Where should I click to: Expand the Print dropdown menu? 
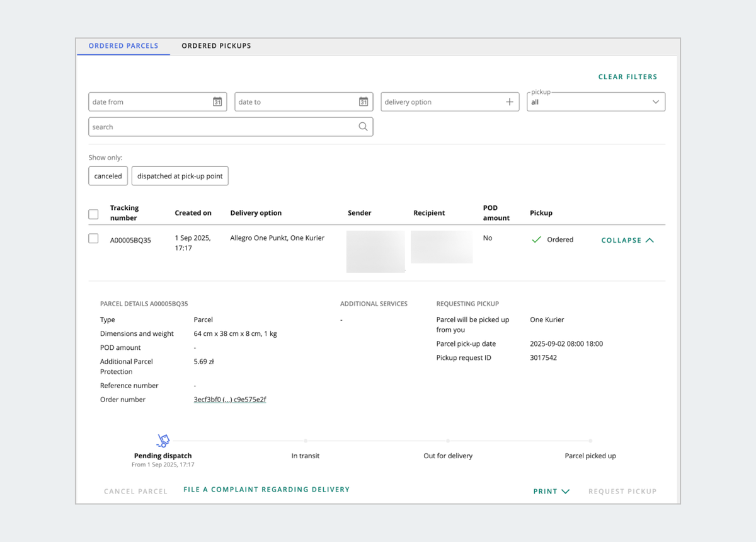pyautogui.click(x=551, y=492)
